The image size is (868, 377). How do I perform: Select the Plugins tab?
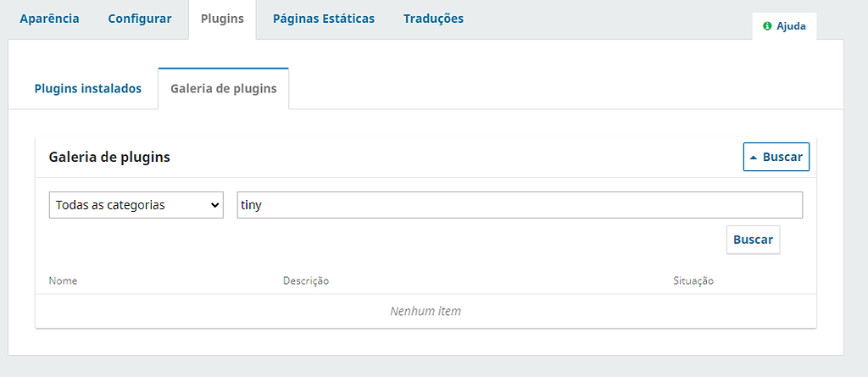click(222, 19)
